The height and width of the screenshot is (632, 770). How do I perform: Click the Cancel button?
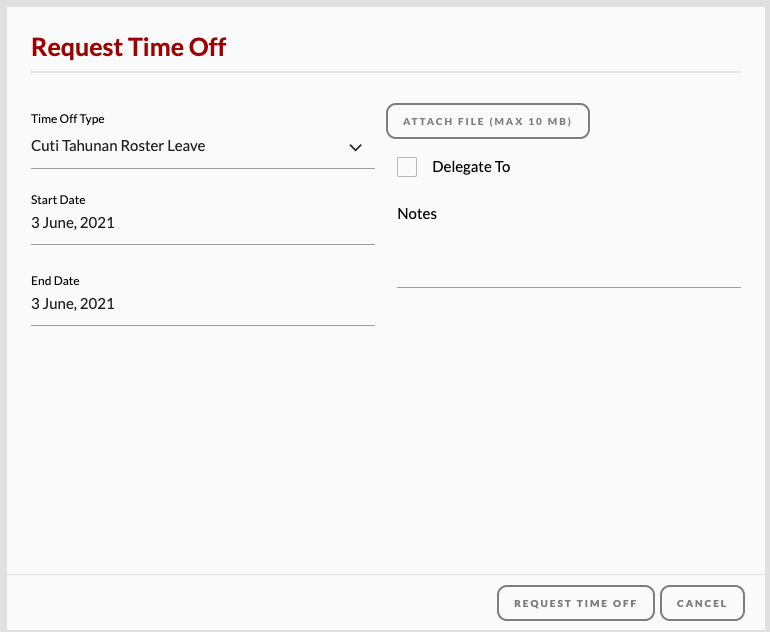pos(702,603)
